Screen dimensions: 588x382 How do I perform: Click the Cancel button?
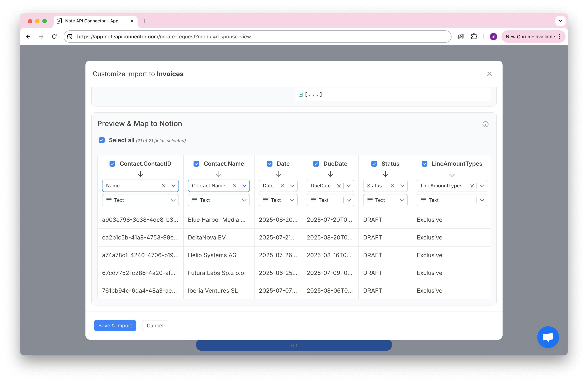pos(155,326)
